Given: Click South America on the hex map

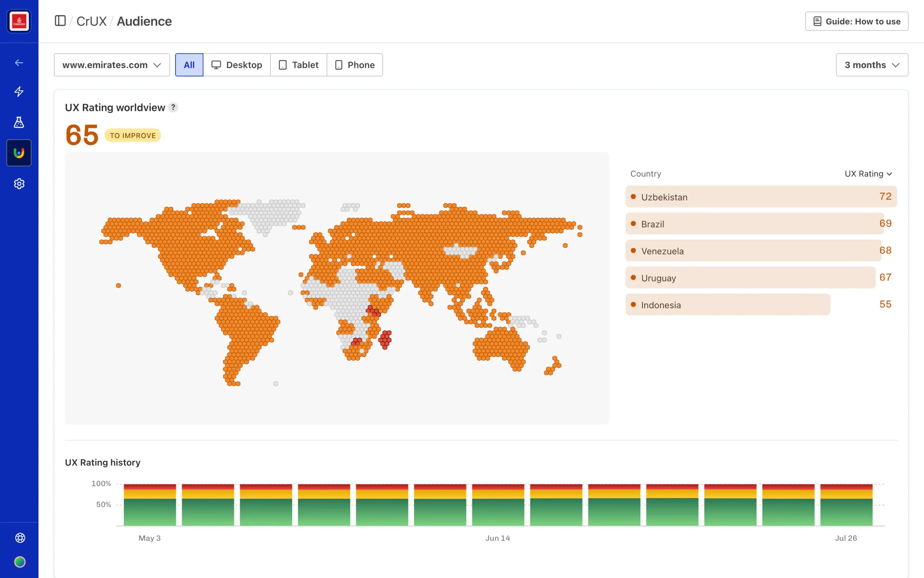Looking at the screenshot, I should 246,335.
